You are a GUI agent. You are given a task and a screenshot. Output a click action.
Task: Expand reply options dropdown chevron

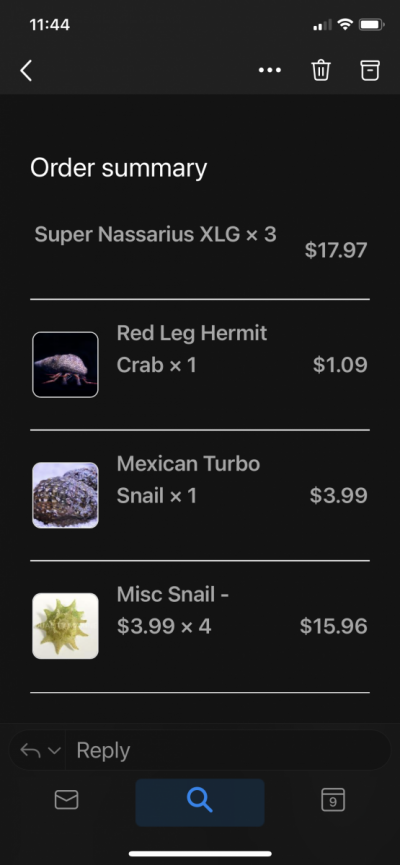point(54,751)
